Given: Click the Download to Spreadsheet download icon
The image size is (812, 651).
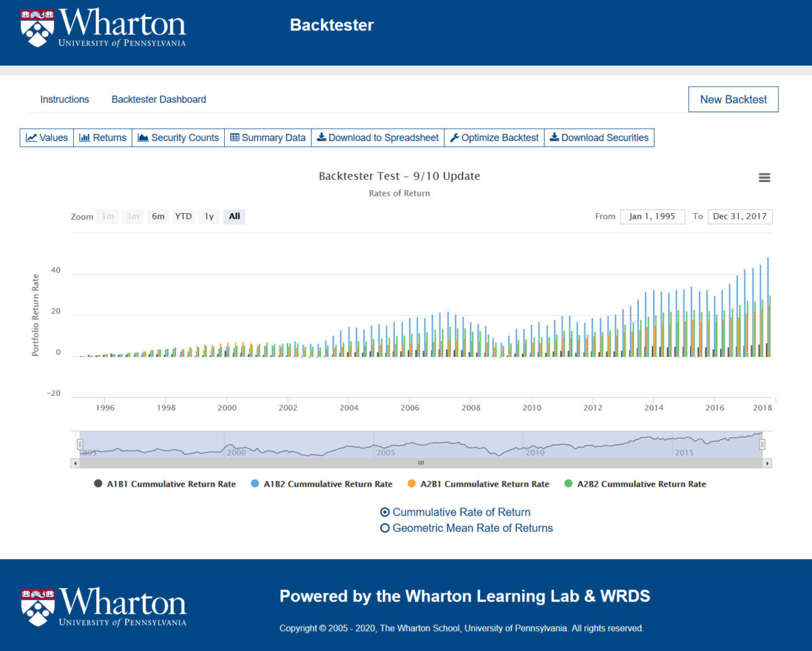Looking at the screenshot, I should point(323,137).
